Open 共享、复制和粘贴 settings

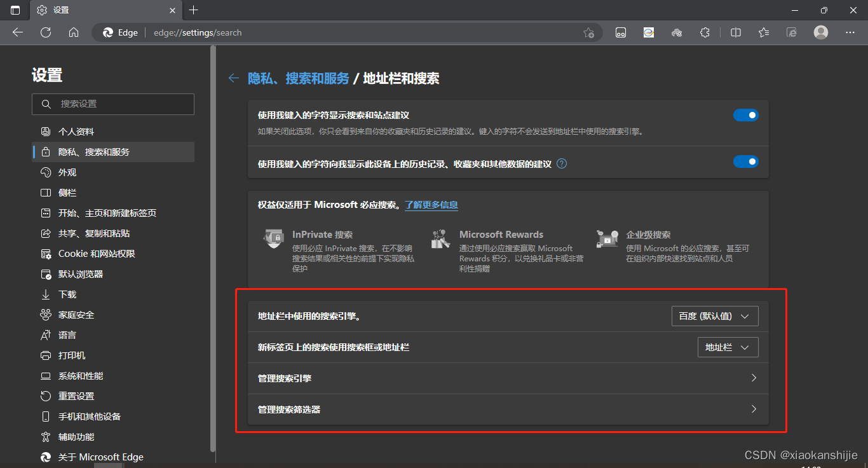point(113,233)
